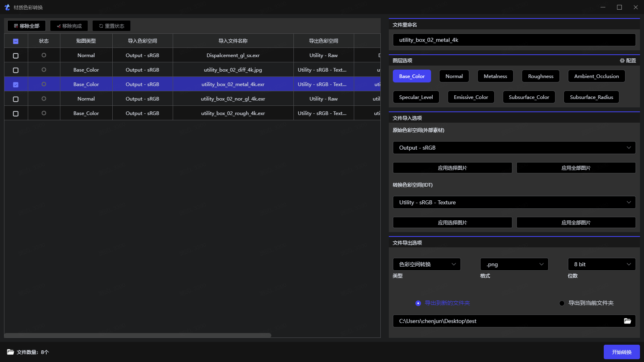Image resolution: width=644 pixels, height=362 pixels.
Task: Click the 移除全部 remove all button
Action: [27, 26]
